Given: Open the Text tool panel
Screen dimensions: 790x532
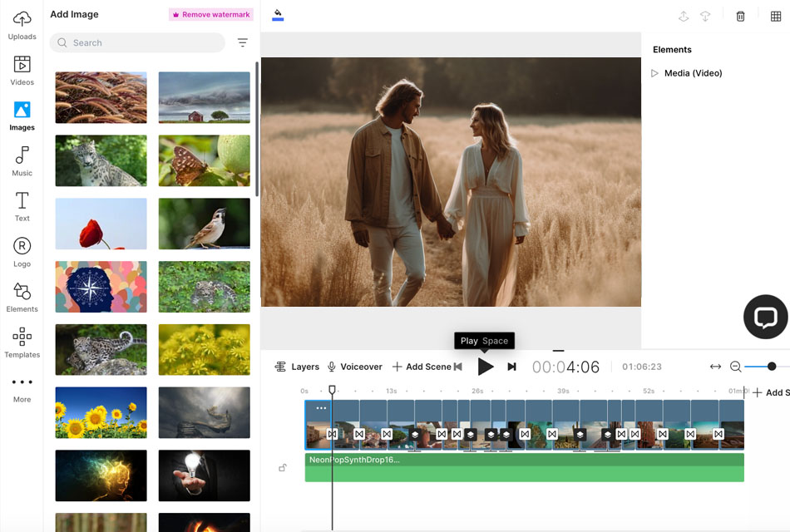Looking at the screenshot, I should pos(22,206).
